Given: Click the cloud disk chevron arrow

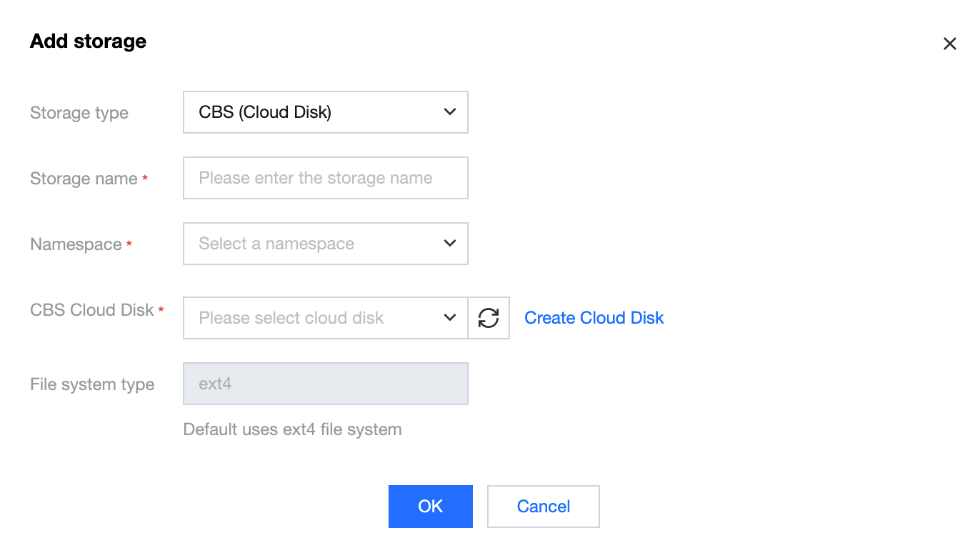Looking at the screenshot, I should click(450, 318).
